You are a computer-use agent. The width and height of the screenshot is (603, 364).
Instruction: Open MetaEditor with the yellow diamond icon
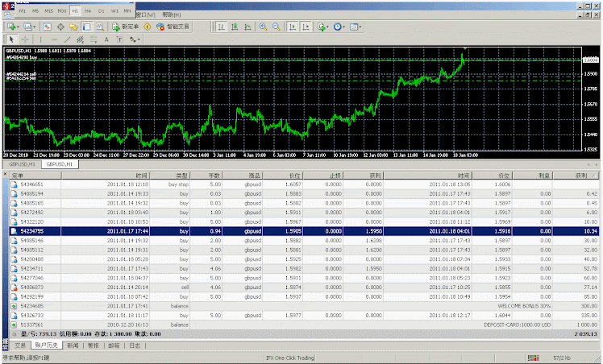(x=148, y=27)
